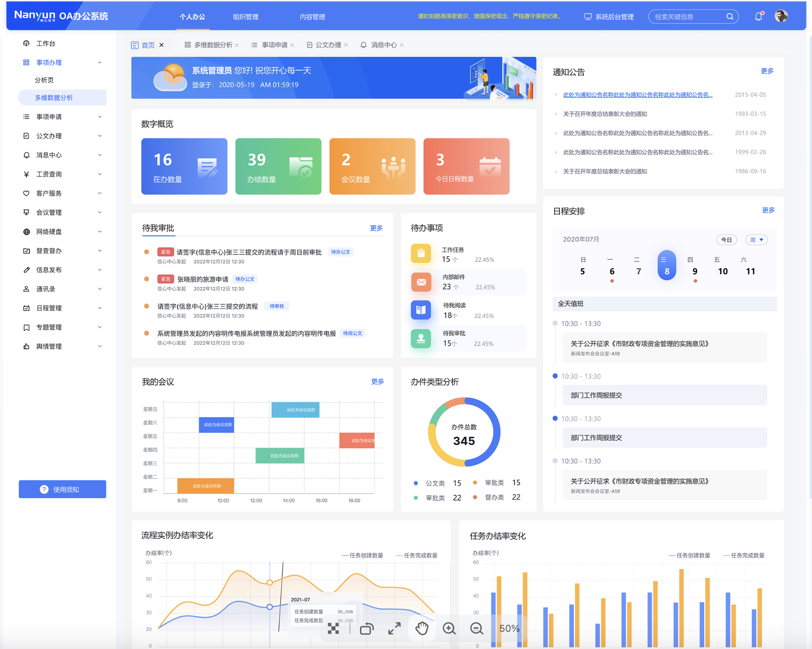Click 更多 in 通知公告 panel
This screenshot has width=812, height=649.
767,71
